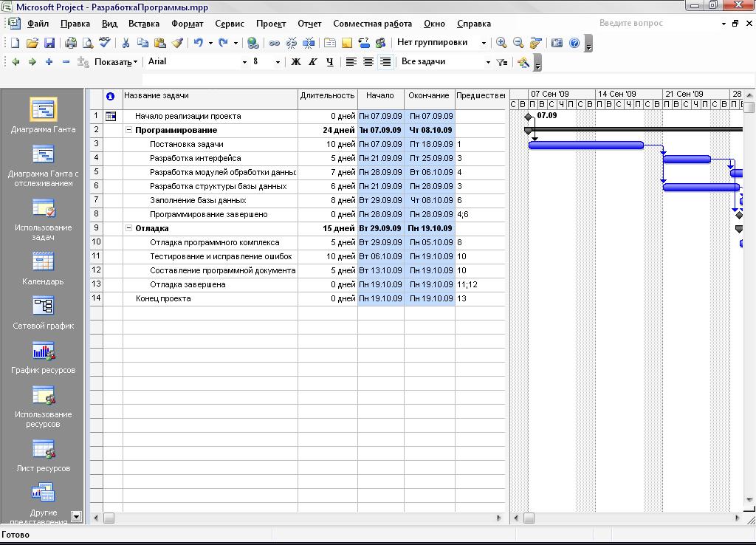The width and height of the screenshot is (756, 545).
Task: Open the font size 8 dropdown
Action: [278, 62]
